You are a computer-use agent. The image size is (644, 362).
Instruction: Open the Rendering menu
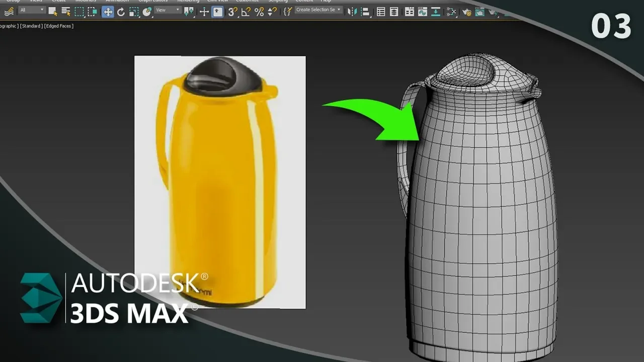pos(188,1)
